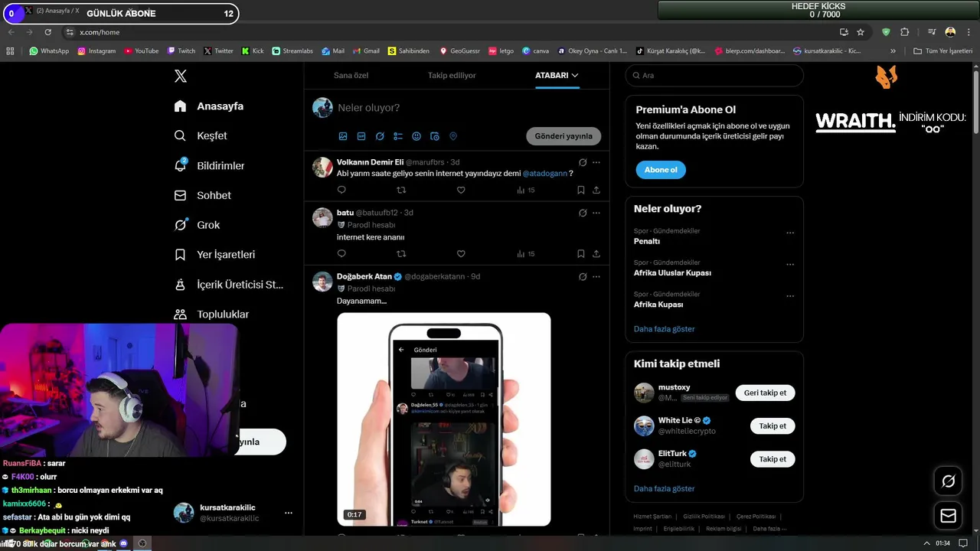
Task: Open @atadogann mention link
Action: click(545, 174)
